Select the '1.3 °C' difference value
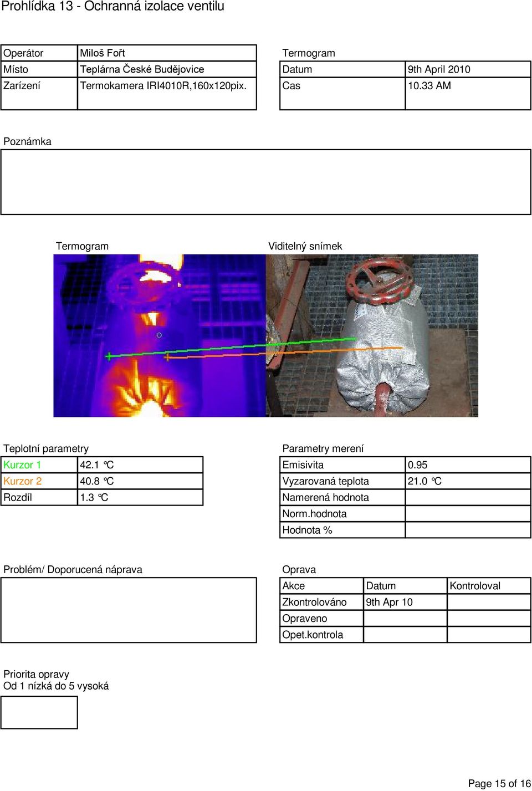 point(94,497)
